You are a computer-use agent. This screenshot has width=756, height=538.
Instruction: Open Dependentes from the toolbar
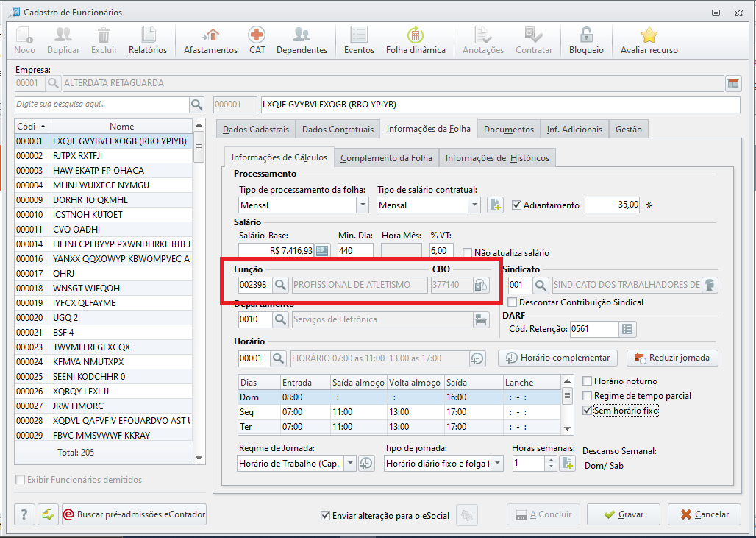coord(302,40)
